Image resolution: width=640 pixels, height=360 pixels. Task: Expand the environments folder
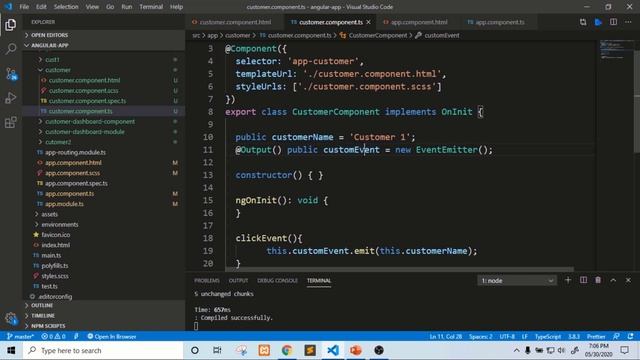[x=103, y=224]
